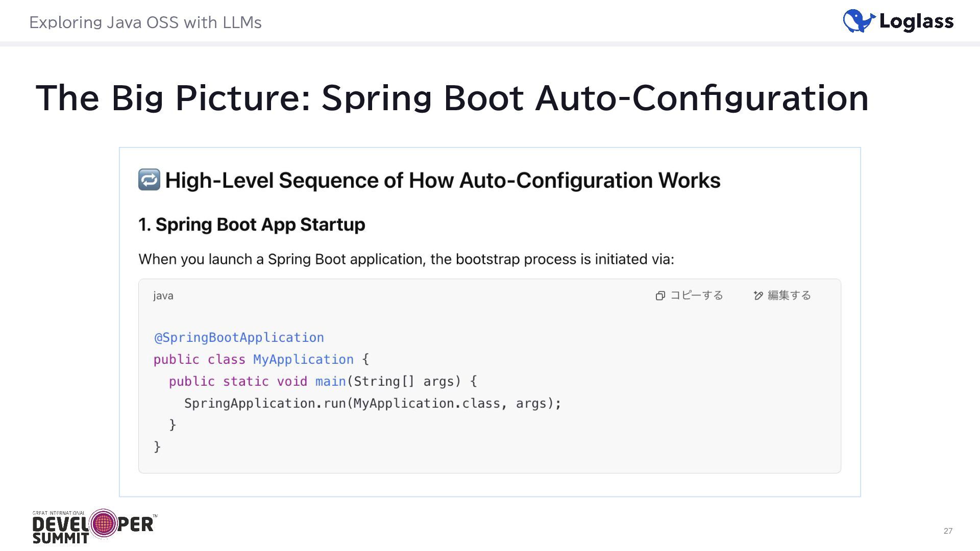
Task: Click the slide page number 27
Action: 947,531
